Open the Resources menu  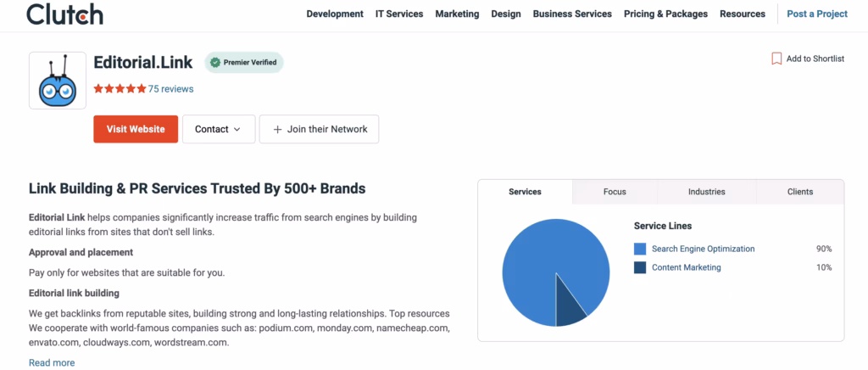(743, 14)
